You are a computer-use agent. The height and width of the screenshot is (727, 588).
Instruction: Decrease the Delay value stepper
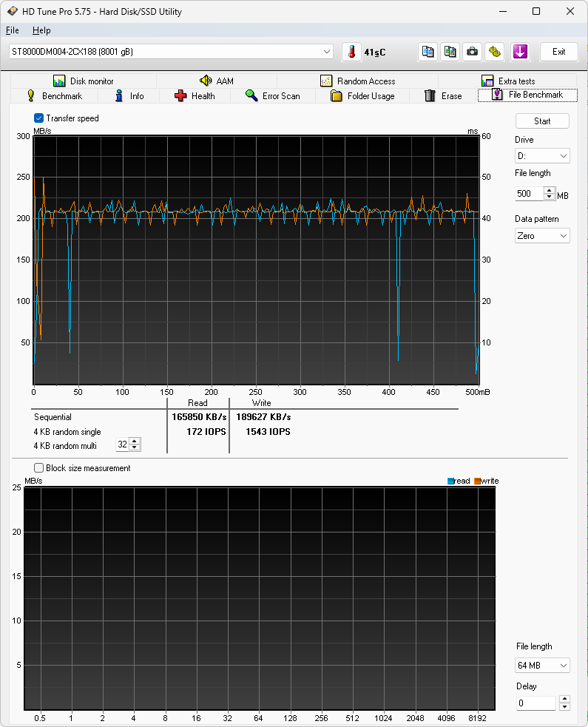(564, 706)
